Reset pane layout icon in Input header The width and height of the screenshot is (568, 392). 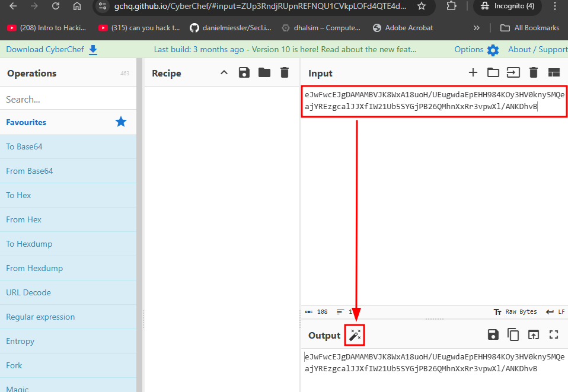[x=554, y=73]
